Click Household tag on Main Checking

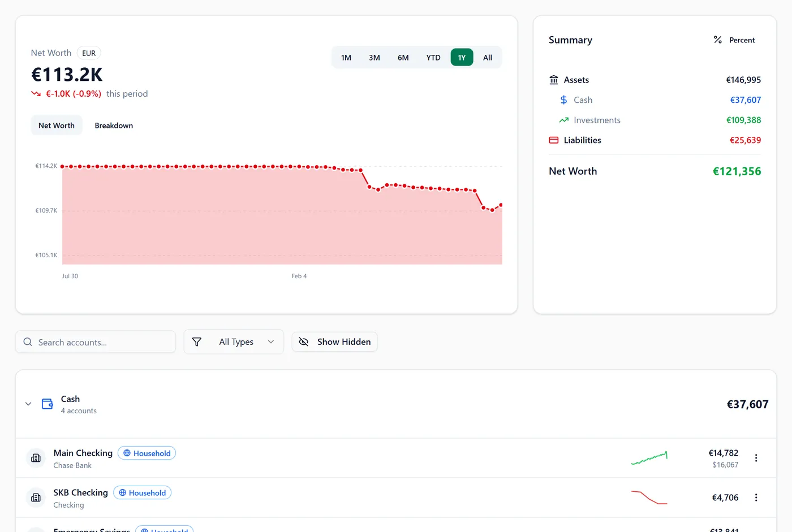pyautogui.click(x=147, y=453)
